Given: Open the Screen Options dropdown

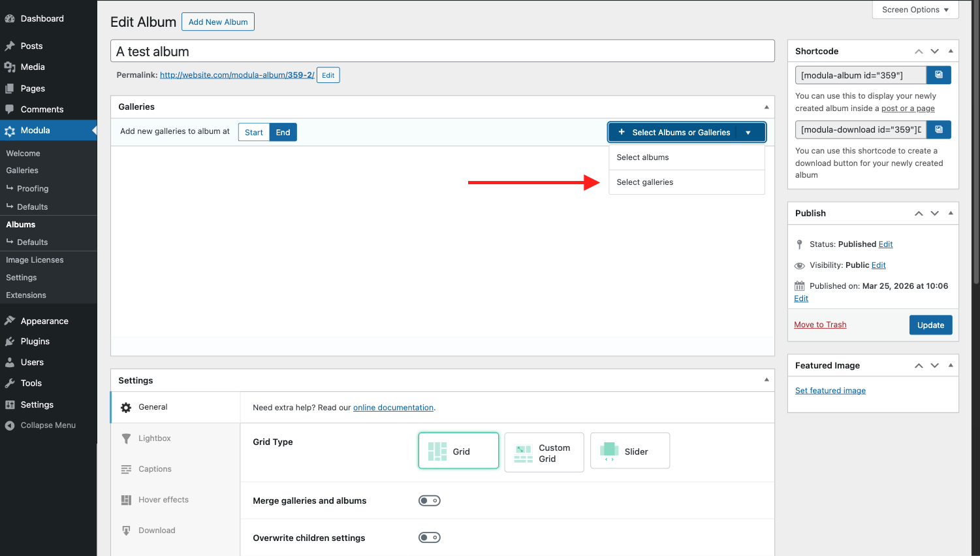Looking at the screenshot, I should pos(915,10).
